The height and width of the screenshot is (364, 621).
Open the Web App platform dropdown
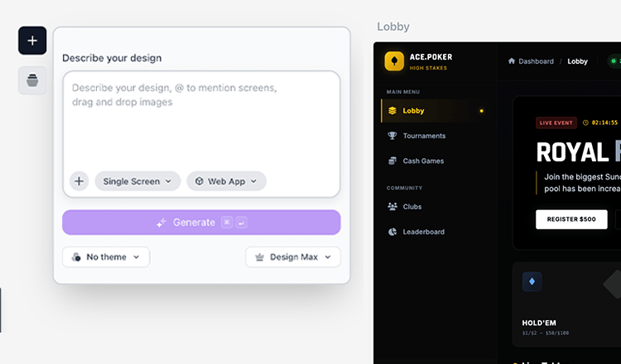pyautogui.click(x=226, y=181)
